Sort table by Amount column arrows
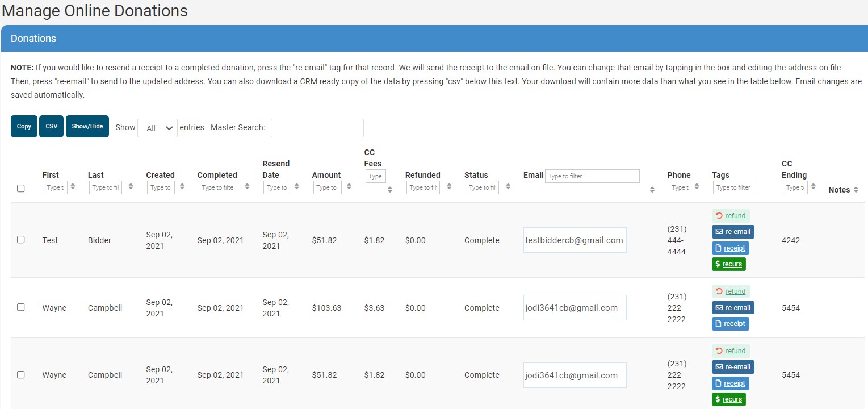The height and width of the screenshot is (409, 868). [x=349, y=187]
